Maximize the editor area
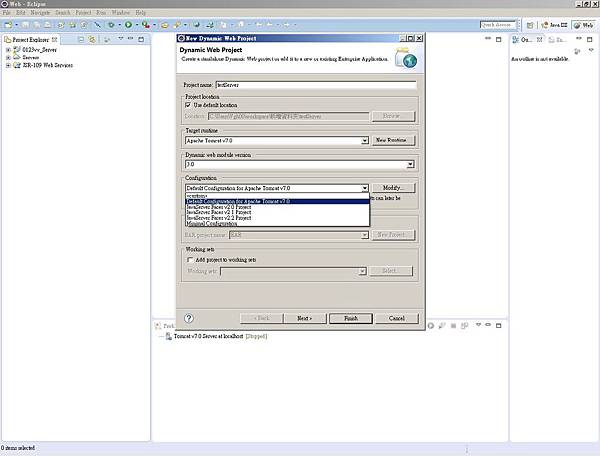600x456 pixels. pyautogui.click(x=498, y=39)
